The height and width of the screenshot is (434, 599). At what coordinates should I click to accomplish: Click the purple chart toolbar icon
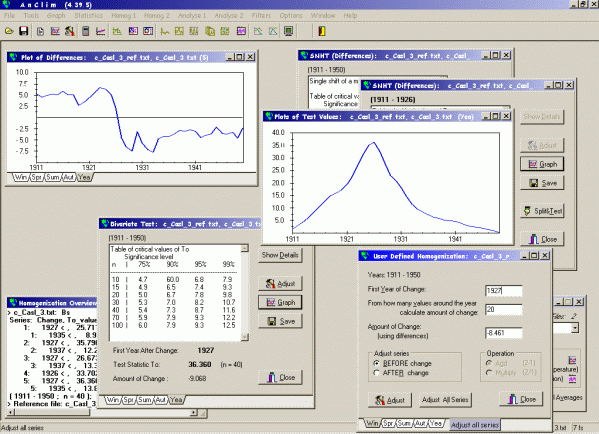coord(241,31)
